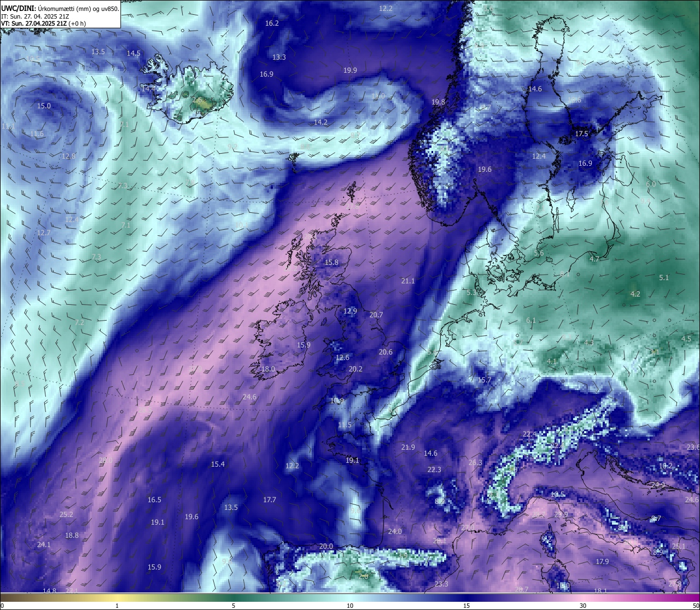Click the 18.8 value on the map
700x610 pixels.
pos(72,536)
